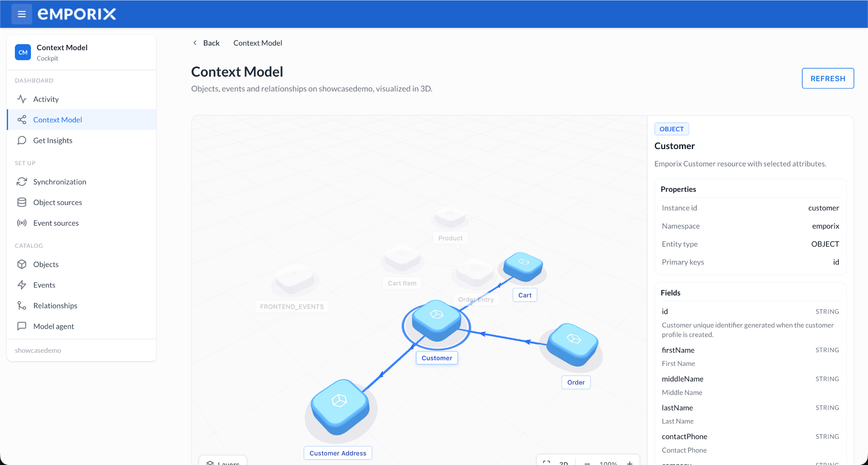Click the Customer label in the graph

(x=437, y=358)
